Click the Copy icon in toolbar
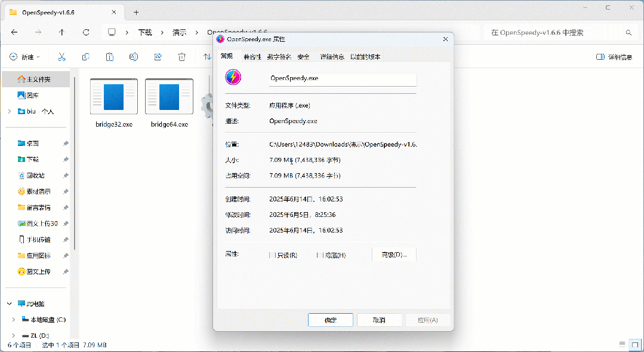Screen dimensions: 644x352 [x=85, y=57]
